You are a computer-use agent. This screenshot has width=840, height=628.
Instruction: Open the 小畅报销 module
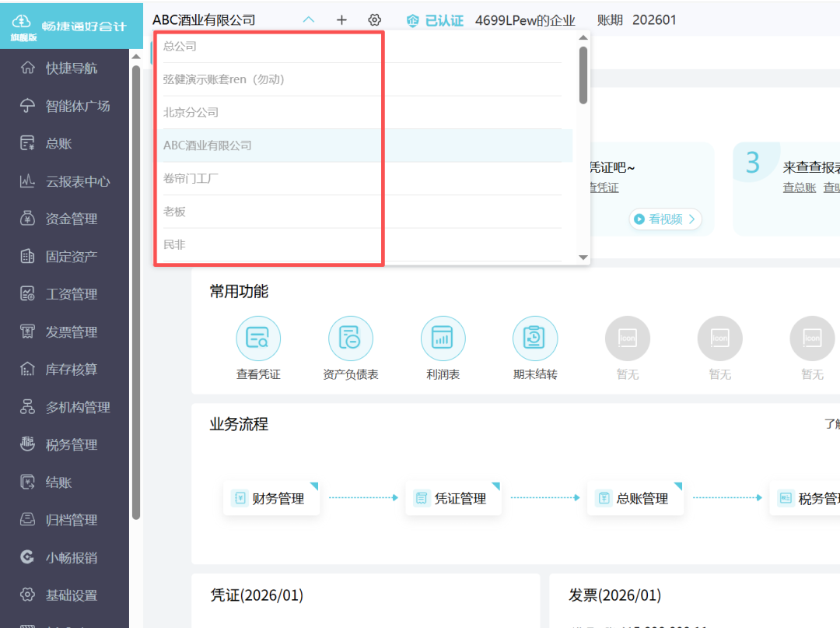65,557
